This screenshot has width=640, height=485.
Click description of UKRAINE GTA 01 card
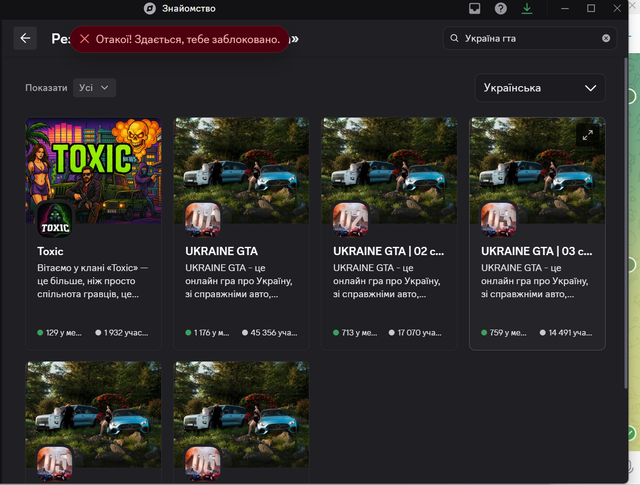[239, 281]
